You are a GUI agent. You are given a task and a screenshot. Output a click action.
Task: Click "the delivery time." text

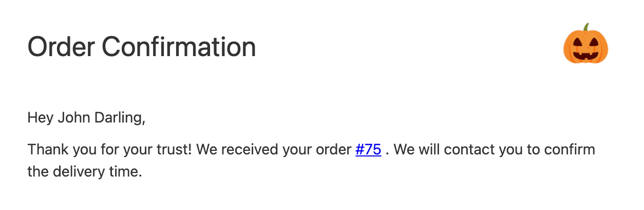click(84, 171)
